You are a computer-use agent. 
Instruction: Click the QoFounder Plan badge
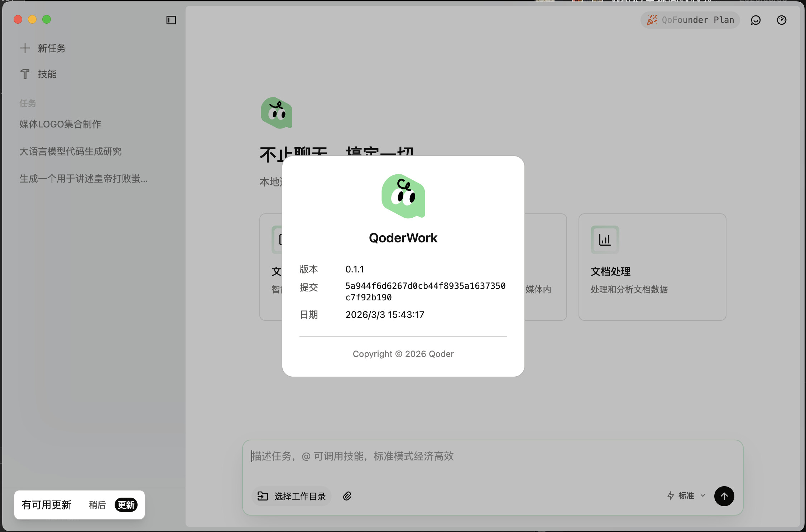690,20
